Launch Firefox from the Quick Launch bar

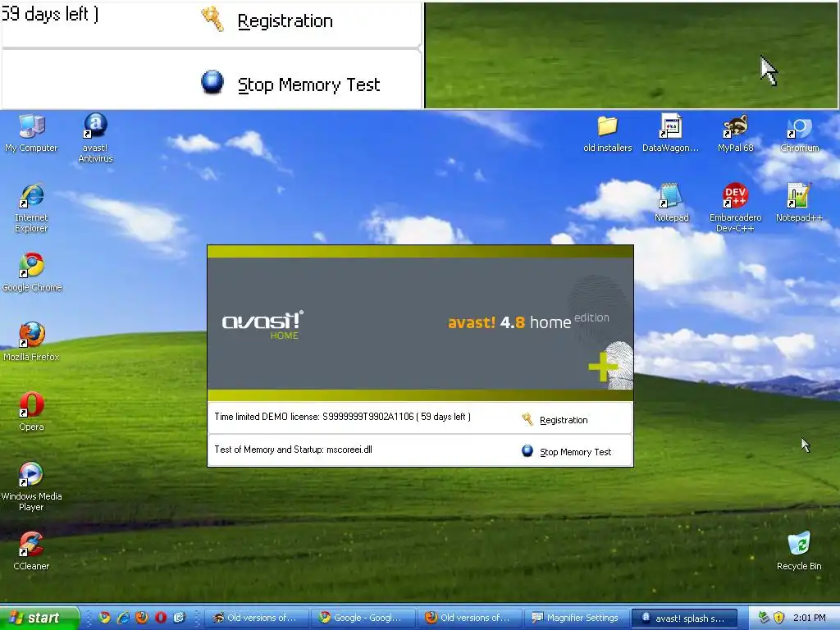click(x=142, y=618)
